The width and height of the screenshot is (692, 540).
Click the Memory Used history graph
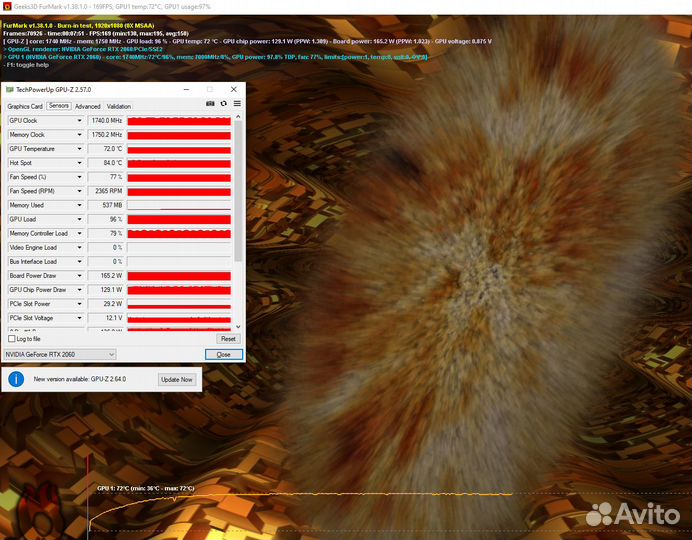coord(179,205)
